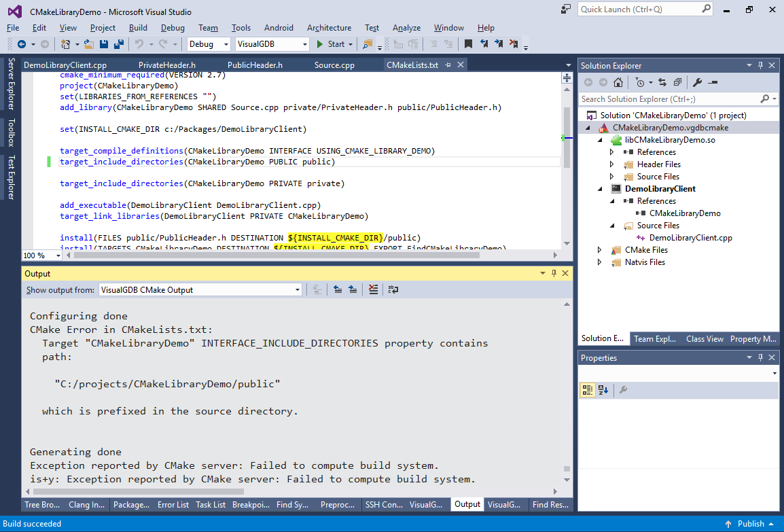Image resolution: width=784 pixels, height=532 pixels.
Task: Go to previous message in Output pane
Action: (338, 289)
